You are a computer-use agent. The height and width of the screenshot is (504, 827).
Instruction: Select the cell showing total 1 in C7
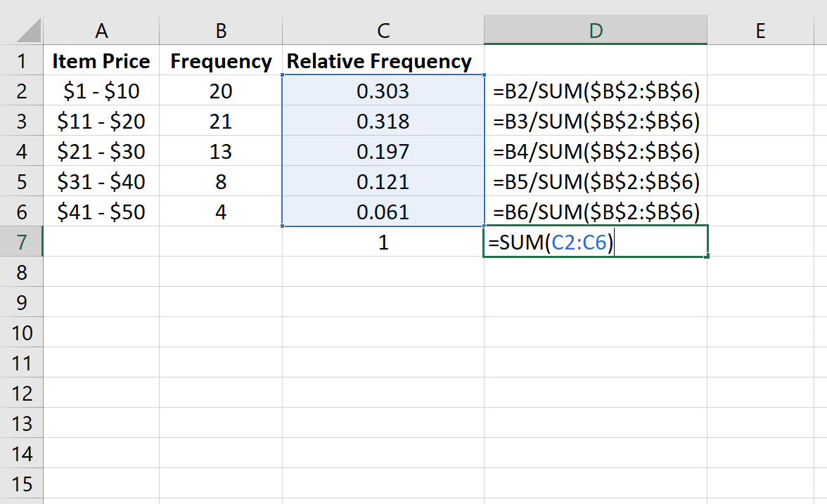[383, 241]
